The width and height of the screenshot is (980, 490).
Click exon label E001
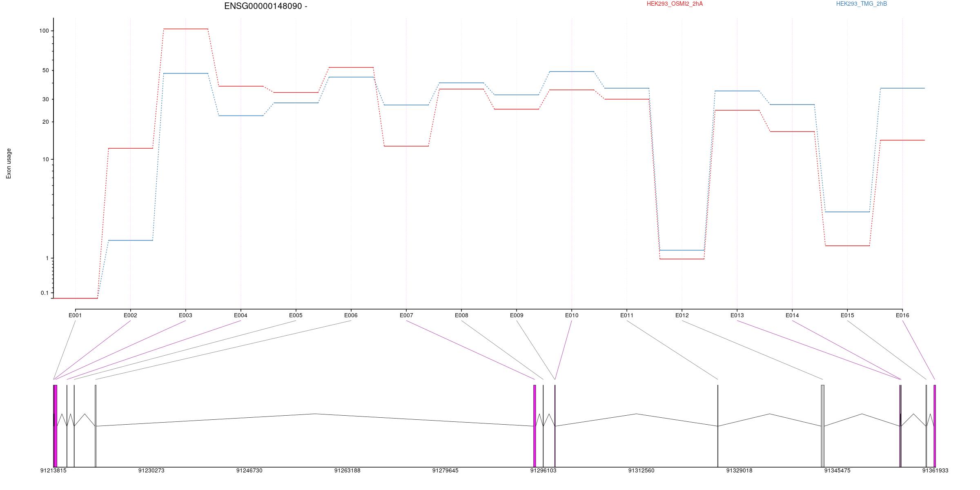pos(75,315)
